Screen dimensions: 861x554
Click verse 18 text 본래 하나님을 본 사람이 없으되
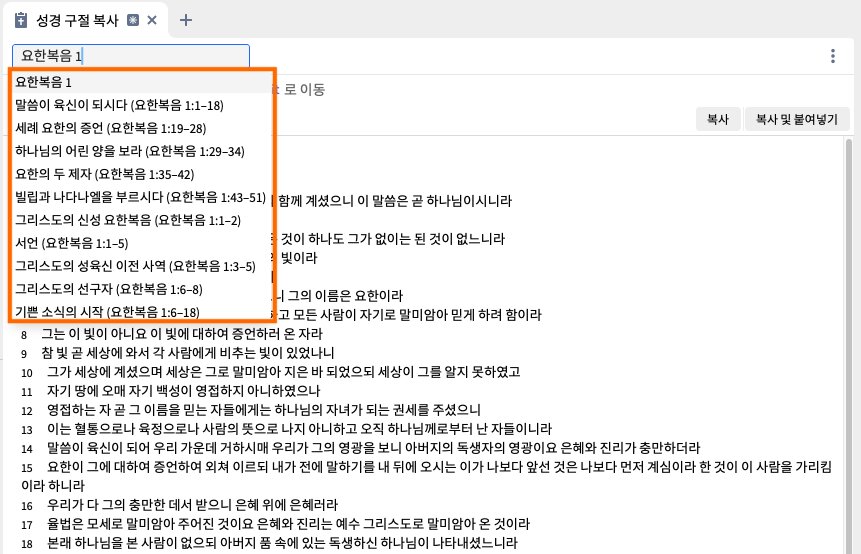click(282, 543)
